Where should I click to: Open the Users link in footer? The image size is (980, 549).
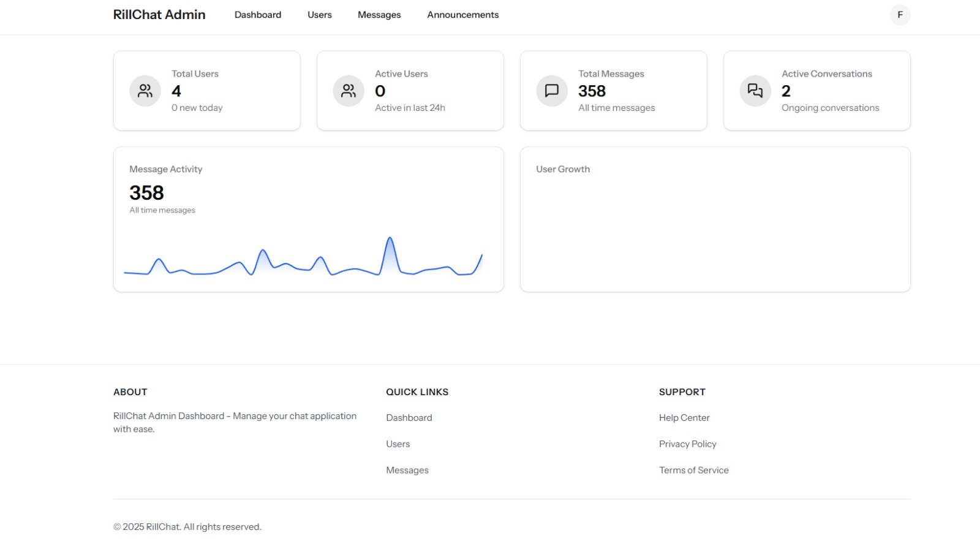398,444
